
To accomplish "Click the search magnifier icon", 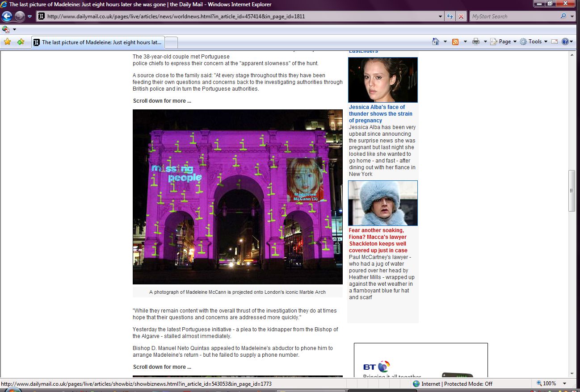I will (x=563, y=17).
